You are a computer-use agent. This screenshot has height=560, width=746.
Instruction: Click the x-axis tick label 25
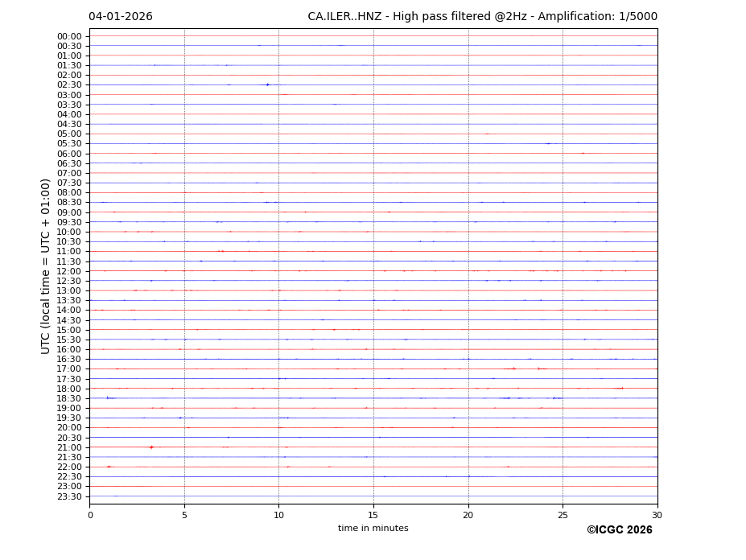(x=563, y=514)
